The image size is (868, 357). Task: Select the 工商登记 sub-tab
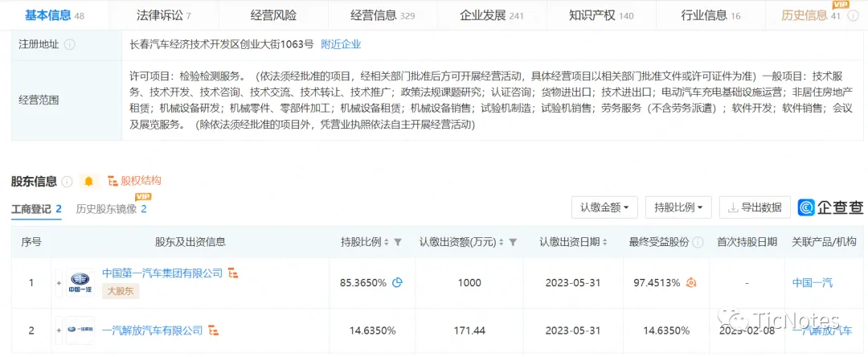point(36,209)
